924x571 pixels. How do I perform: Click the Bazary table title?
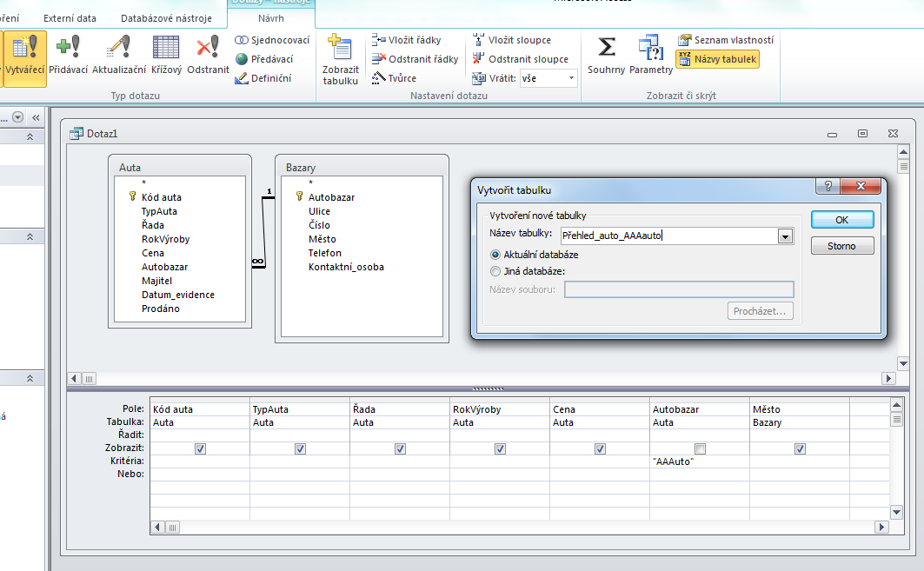(301, 168)
